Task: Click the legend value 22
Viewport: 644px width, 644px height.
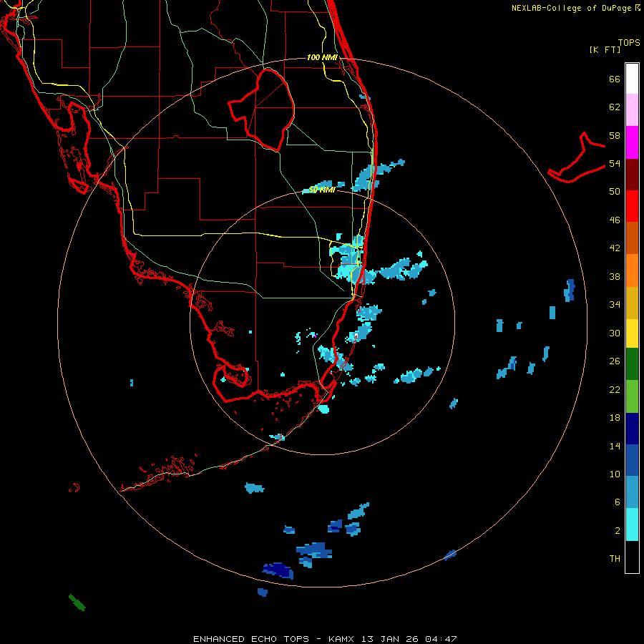Action: [x=615, y=389]
